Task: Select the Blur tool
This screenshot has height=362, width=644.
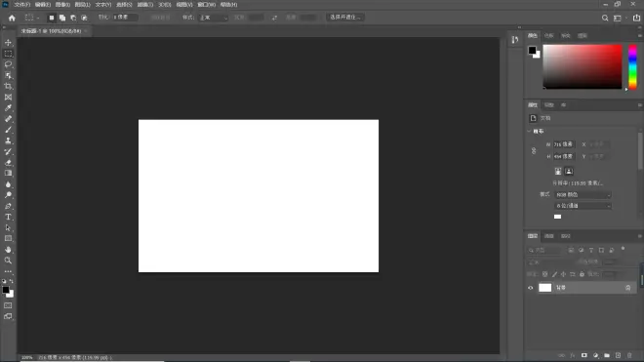Action: [8, 184]
